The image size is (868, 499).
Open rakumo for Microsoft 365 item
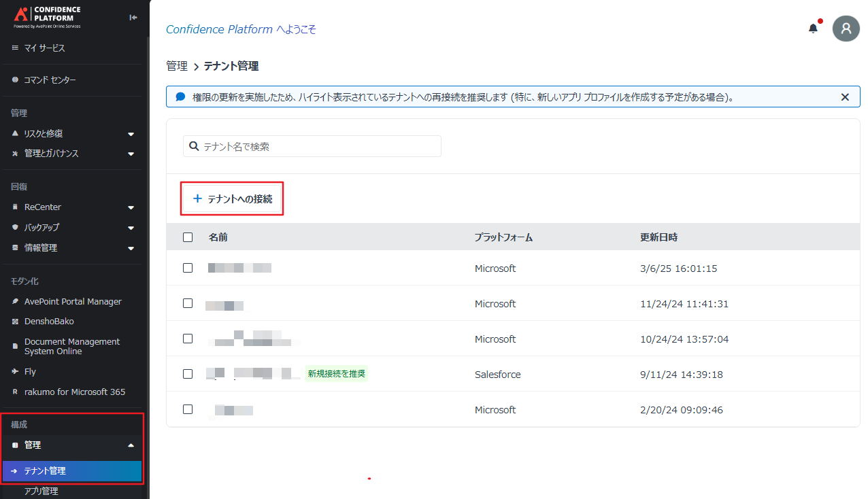[73, 392]
